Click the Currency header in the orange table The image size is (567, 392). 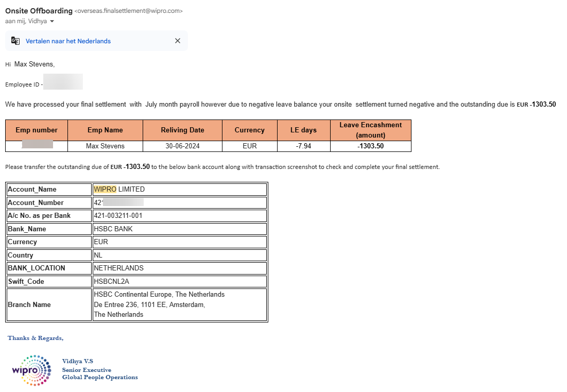(x=249, y=130)
